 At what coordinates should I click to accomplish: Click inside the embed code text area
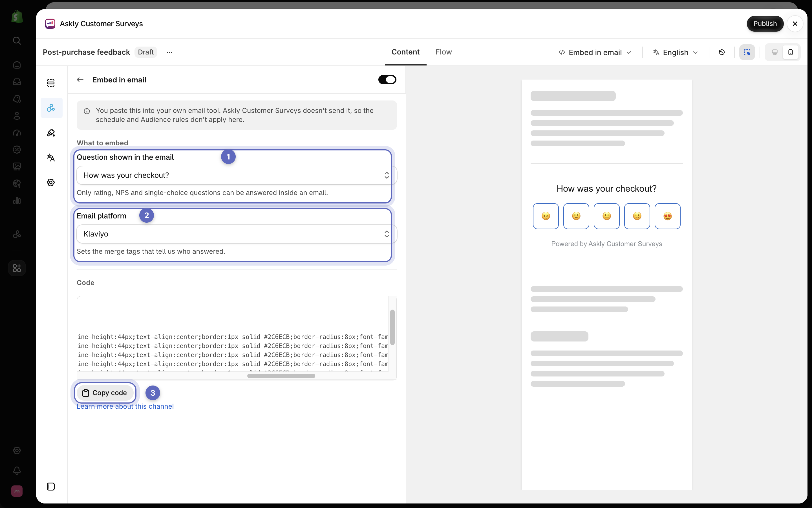click(x=233, y=334)
